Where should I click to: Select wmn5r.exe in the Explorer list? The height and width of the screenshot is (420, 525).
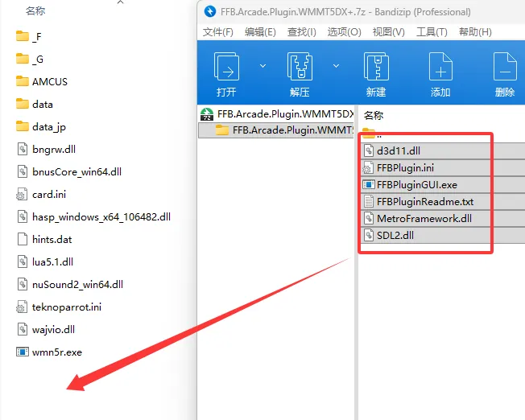[x=56, y=352]
